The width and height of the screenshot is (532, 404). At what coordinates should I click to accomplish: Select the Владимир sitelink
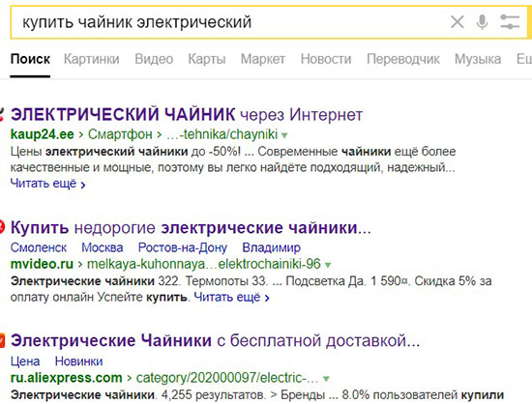click(x=272, y=247)
